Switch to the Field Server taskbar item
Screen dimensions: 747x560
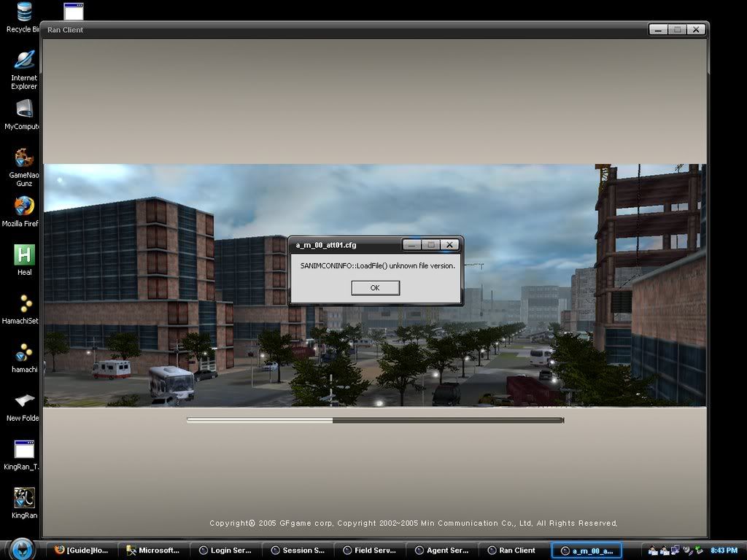pyautogui.click(x=368, y=551)
